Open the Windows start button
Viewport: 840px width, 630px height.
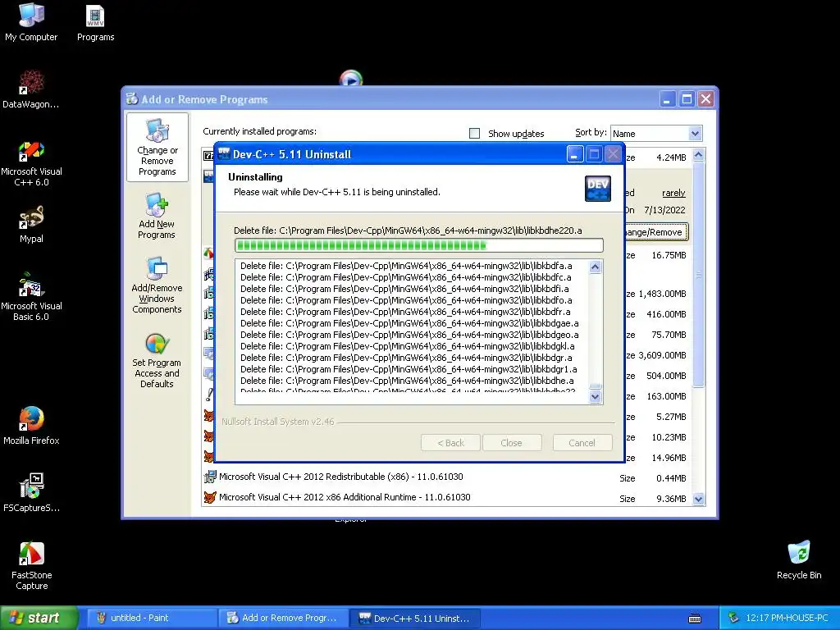(39, 618)
